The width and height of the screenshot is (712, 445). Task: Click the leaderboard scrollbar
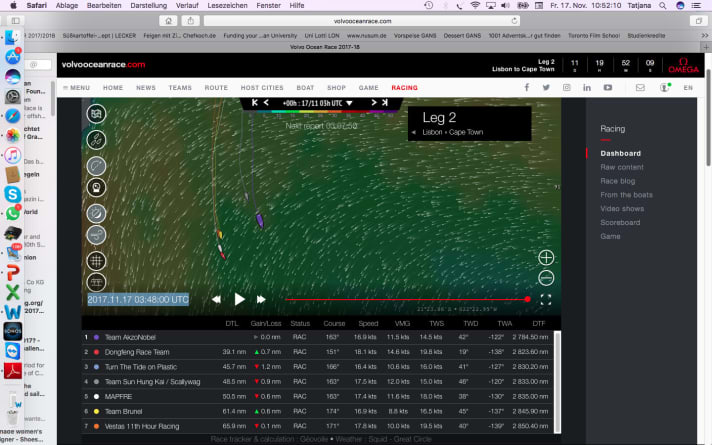click(x=558, y=382)
